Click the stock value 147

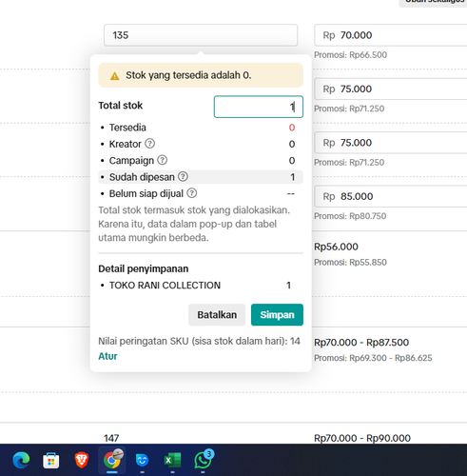tap(111, 438)
